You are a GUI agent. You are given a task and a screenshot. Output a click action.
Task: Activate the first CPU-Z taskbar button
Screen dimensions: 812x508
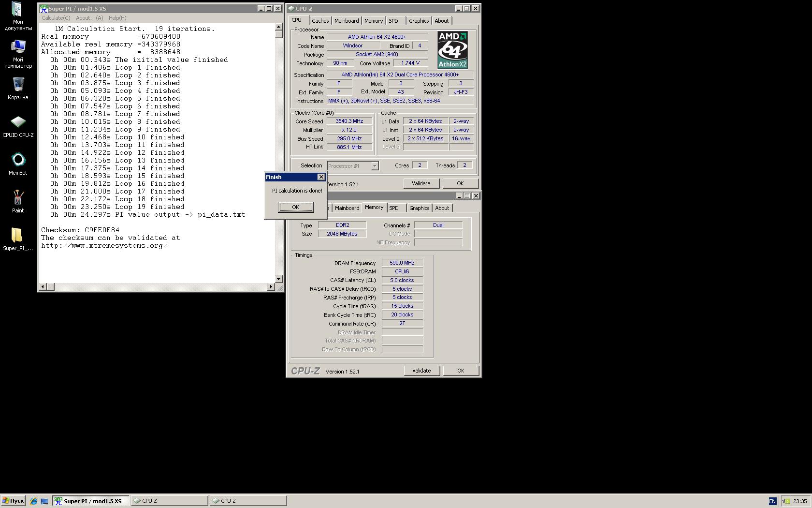169,501
